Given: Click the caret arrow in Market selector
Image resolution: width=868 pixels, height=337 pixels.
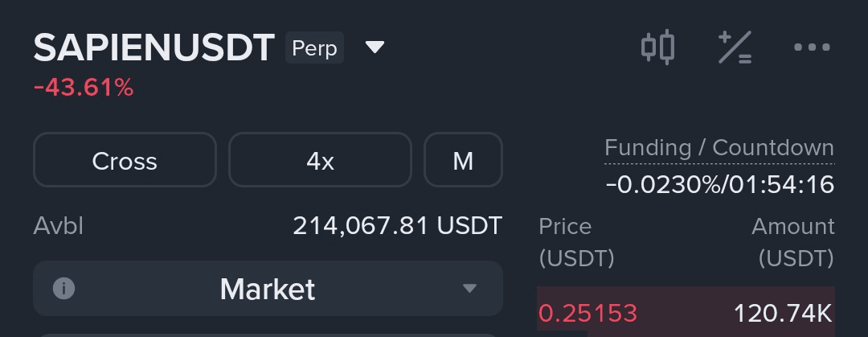Looking at the screenshot, I should 470,288.
